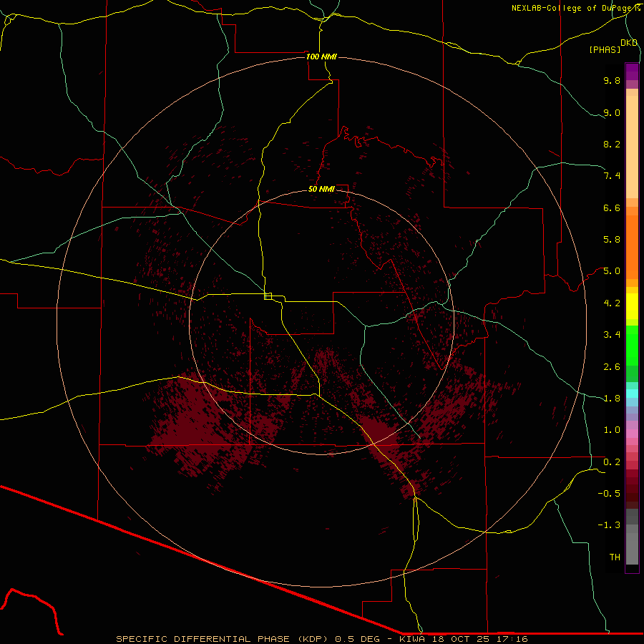Click the [PHAS] units label
The height and width of the screenshot is (644, 644).
(605, 49)
